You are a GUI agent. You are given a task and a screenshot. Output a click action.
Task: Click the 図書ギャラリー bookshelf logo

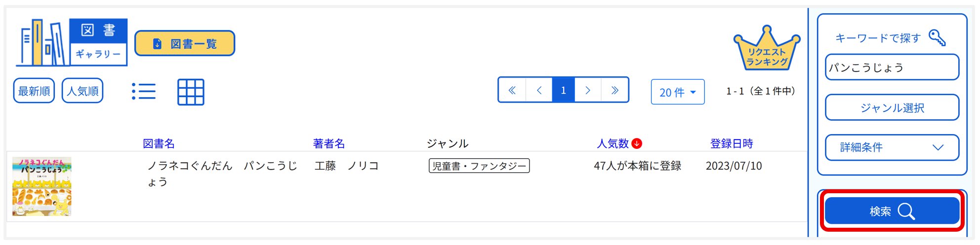72,42
